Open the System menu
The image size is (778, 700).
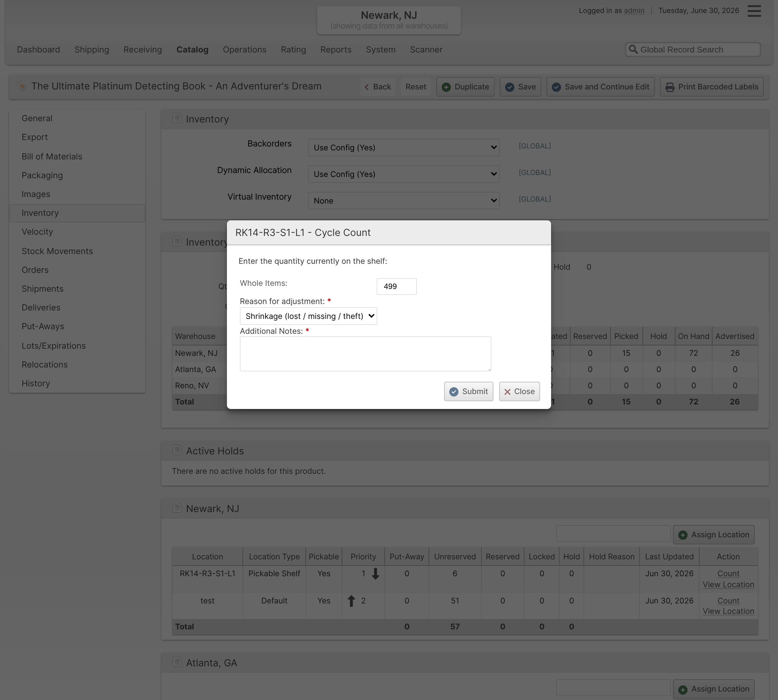pyautogui.click(x=381, y=49)
